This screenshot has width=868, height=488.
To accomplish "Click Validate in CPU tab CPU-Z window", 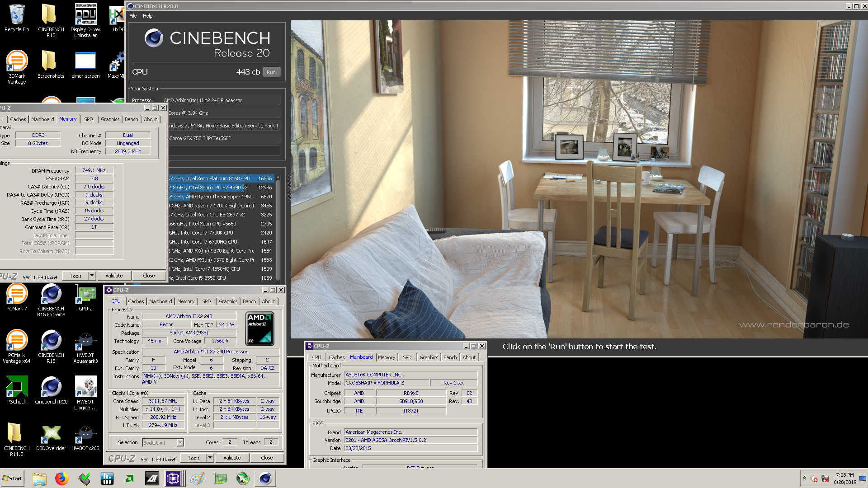I will pos(232,458).
